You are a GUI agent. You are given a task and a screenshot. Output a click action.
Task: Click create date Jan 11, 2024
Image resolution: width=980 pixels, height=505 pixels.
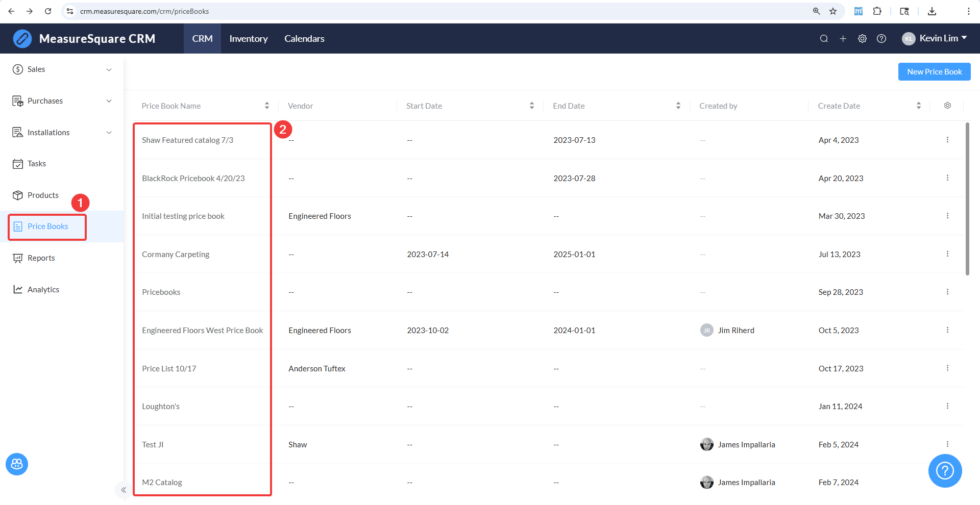(840, 407)
